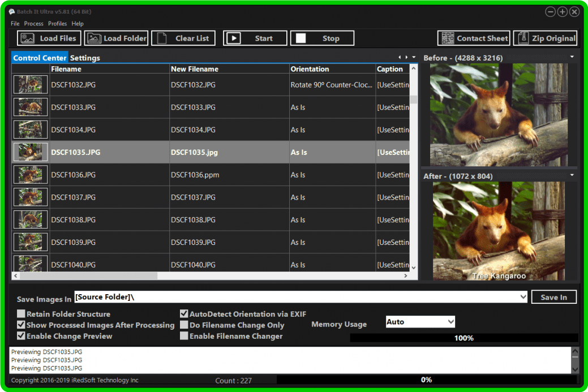Click the Zip Original button label
The height and width of the screenshot is (392, 588).
pos(554,38)
